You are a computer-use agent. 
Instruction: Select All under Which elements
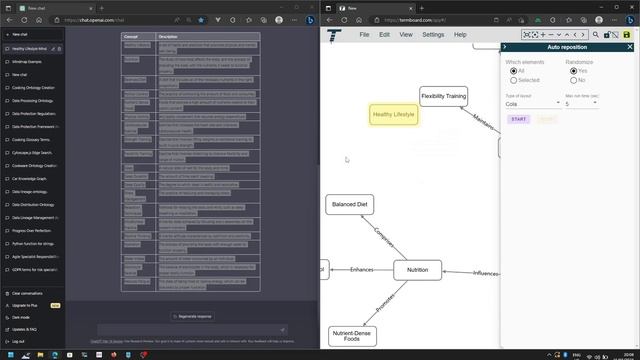[513, 71]
